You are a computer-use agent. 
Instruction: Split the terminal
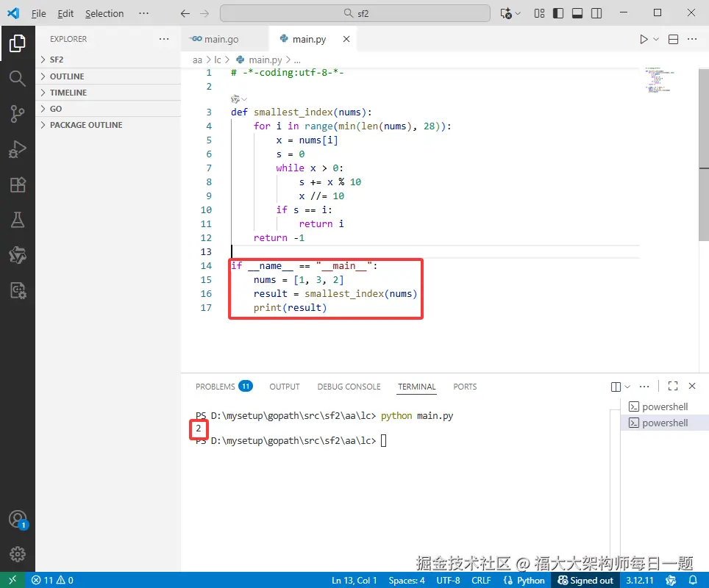point(616,387)
